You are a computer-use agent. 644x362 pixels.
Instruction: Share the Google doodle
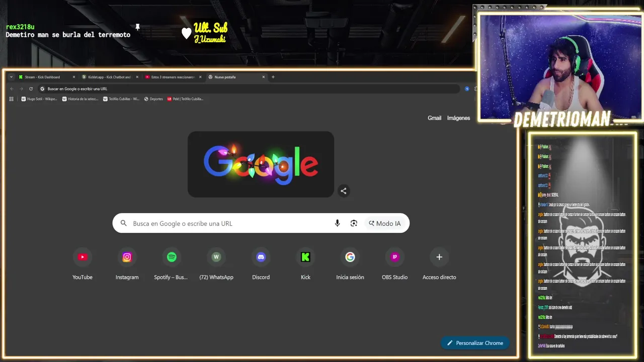coord(344,191)
